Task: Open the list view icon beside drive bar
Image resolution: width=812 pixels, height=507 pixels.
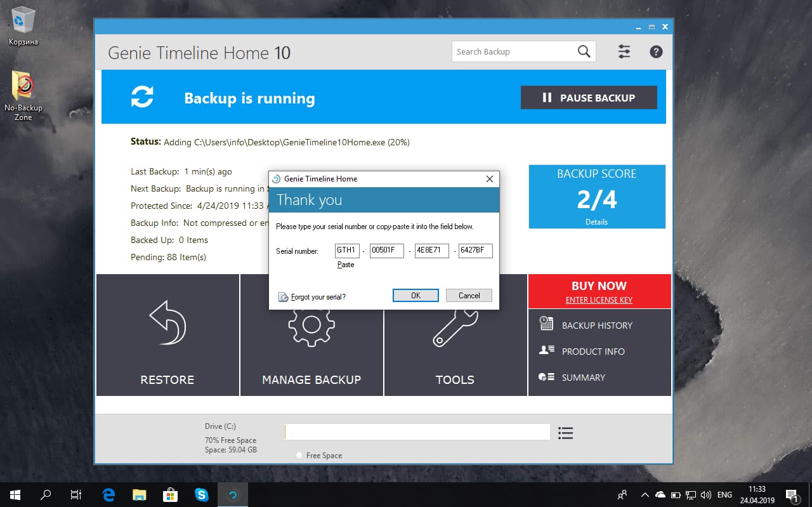Action: coord(565,432)
